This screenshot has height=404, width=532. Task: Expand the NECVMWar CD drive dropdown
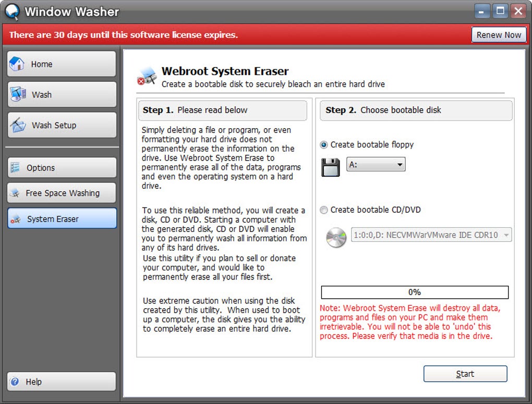[x=431, y=235]
